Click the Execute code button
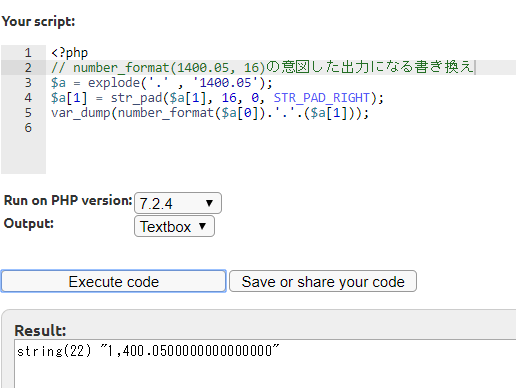Viewport: 516px width, 388px height. pyautogui.click(x=114, y=281)
